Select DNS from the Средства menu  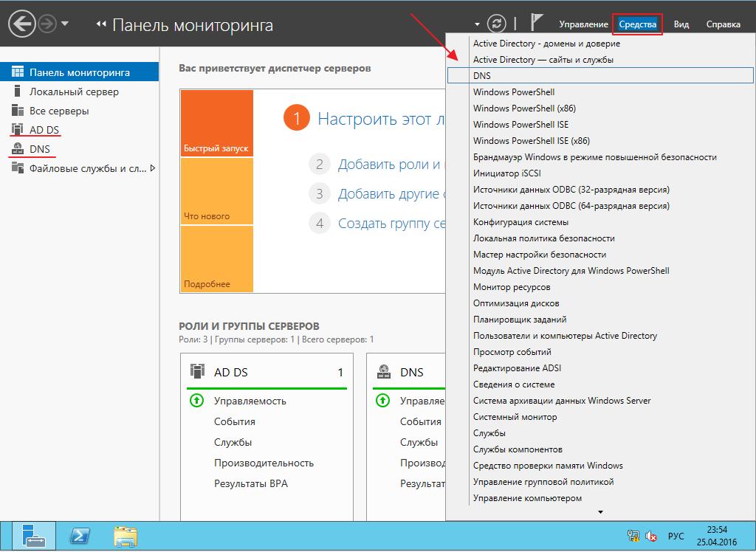[x=482, y=75]
